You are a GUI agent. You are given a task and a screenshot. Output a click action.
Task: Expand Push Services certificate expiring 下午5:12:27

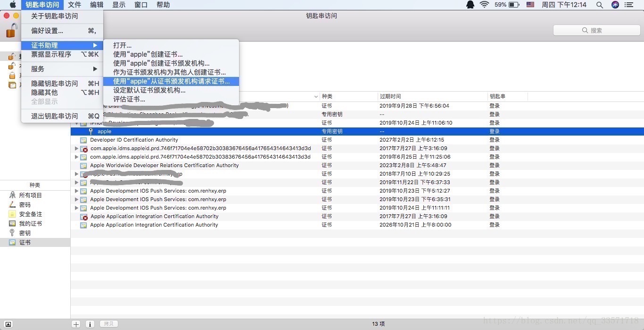click(76, 191)
